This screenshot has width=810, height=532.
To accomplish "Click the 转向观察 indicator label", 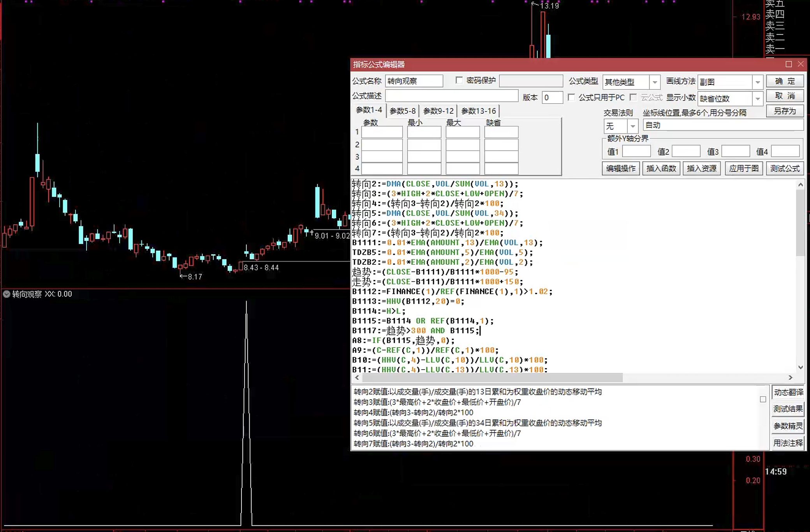I will coord(27,294).
